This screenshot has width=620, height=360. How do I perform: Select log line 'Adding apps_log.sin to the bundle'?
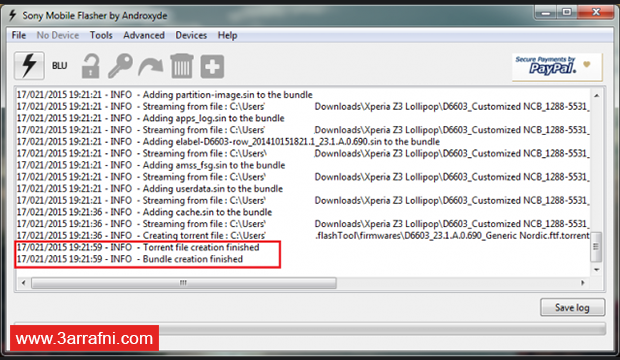pyautogui.click(x=150, y=118)
